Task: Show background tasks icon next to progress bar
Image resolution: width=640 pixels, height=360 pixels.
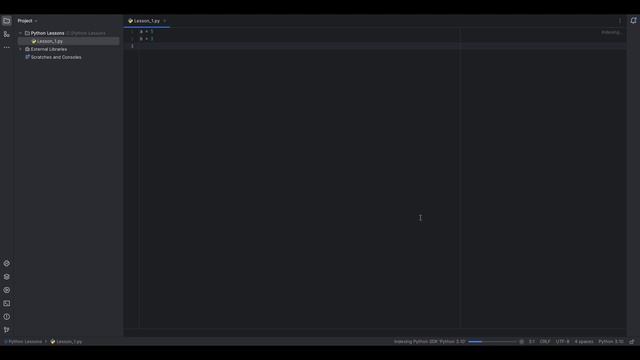Action: [x=522, y=342]
